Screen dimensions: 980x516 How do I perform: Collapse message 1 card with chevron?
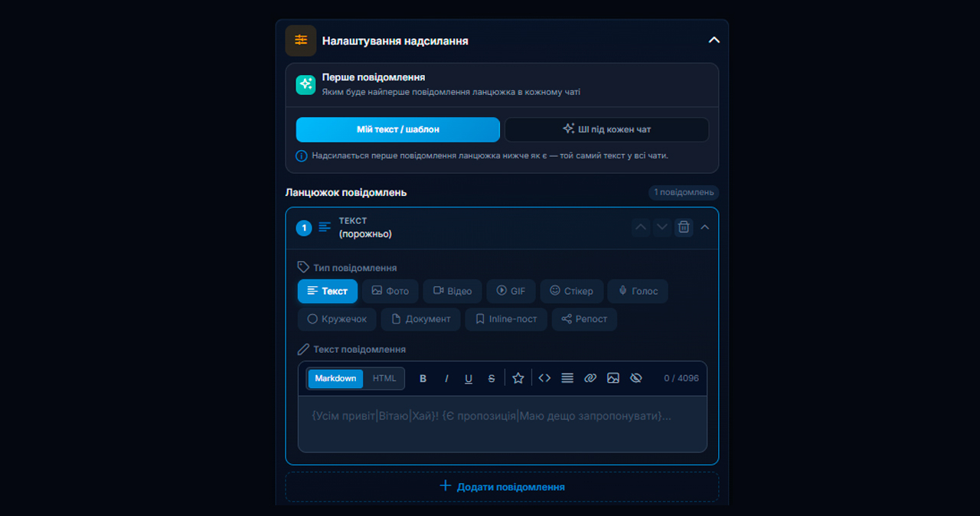coord(705,227)
